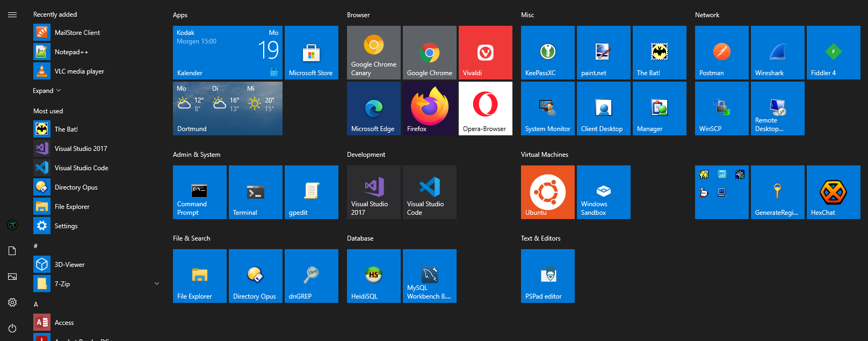The width and height of the screenshot is (868, 341).
Task: Open Access from the app list
Action: coord(97,323)
